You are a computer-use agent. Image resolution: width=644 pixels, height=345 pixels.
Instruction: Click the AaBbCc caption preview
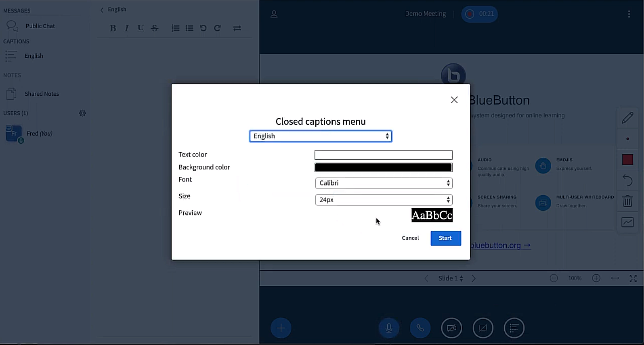pyautogui.click(x=432, y=215)
